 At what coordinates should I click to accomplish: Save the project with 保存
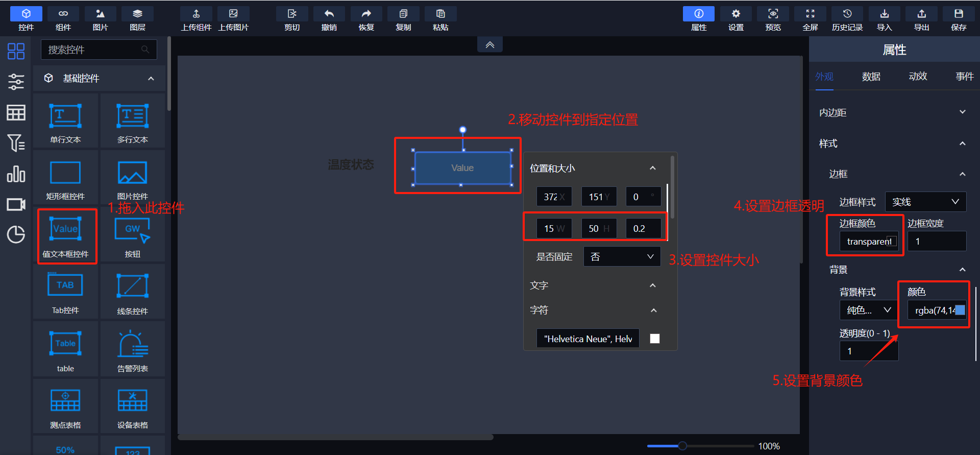click(x=959, y=19)
